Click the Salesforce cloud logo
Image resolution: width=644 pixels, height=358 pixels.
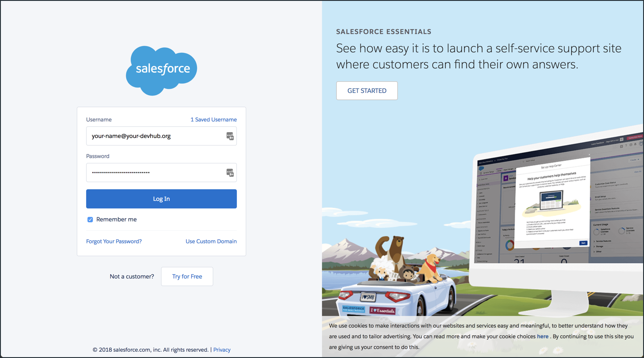161,70
